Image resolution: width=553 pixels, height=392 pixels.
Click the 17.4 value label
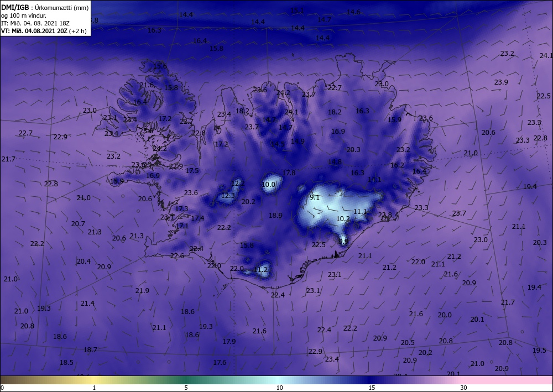[197, 218]
